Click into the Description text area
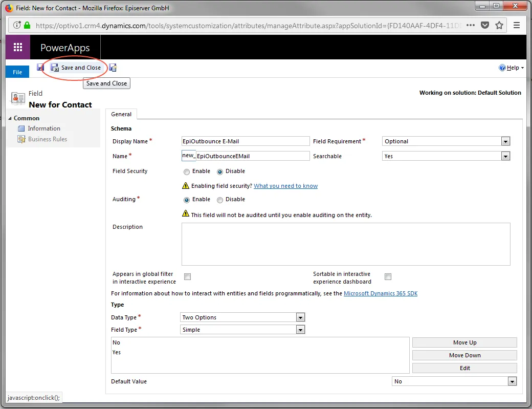The width and height of the screenshot is (532, 409). 346,244
